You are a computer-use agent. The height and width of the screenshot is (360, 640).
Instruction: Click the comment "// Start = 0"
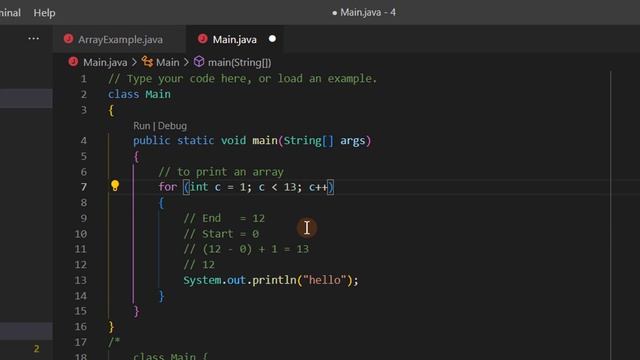click(x=221, y=234)
